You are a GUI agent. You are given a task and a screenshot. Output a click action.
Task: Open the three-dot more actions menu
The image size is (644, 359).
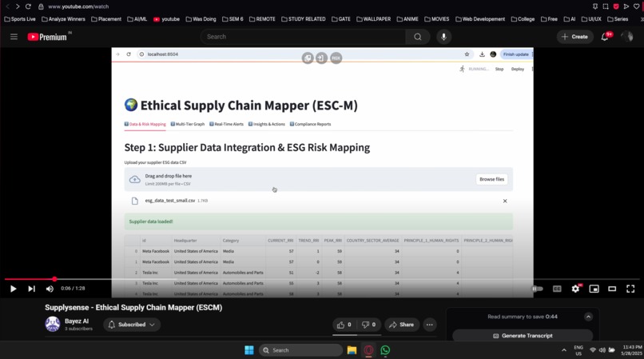click(x=430, y=325)
